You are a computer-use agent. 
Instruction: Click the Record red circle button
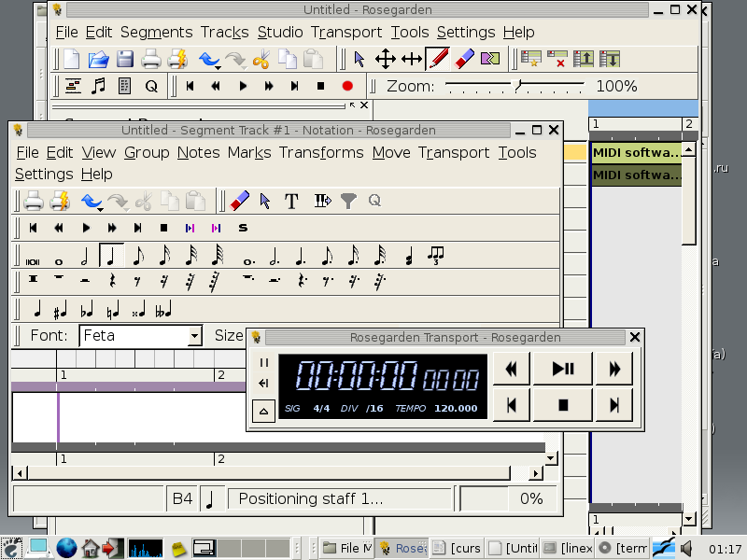pyautogui.click(x=347, y=86)
